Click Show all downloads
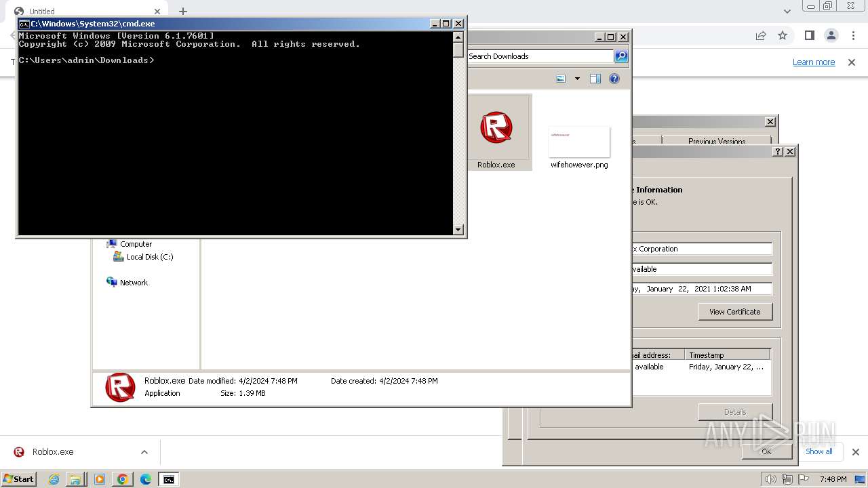The height and width of the screenshot is (488, 868). [819, 451]
